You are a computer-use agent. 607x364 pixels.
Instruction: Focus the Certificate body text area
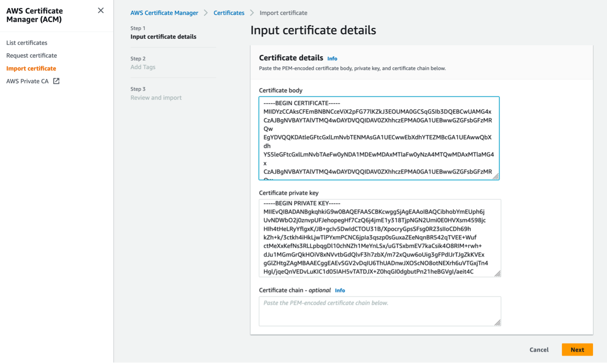click(x=379, y=138)
